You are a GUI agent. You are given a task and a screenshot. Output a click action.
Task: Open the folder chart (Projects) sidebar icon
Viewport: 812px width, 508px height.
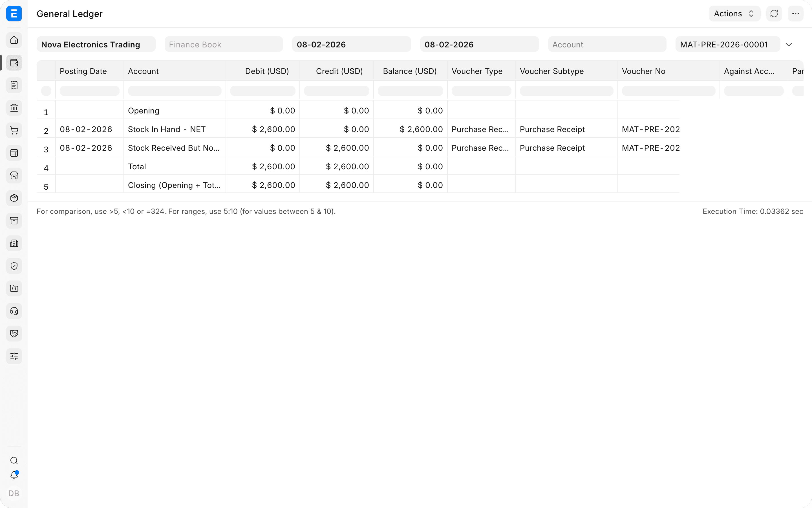tap(14, 288)
